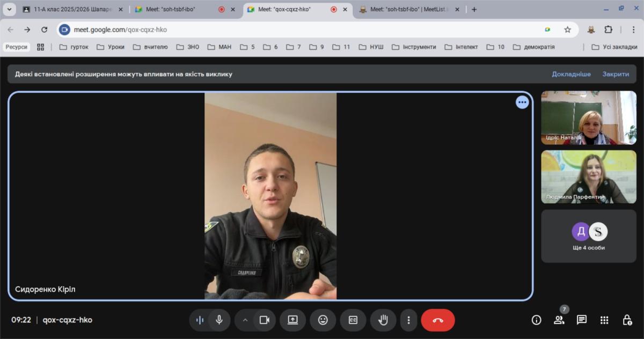
Task: Open camera permission icon in address bar
Action: tap(65, 30)
